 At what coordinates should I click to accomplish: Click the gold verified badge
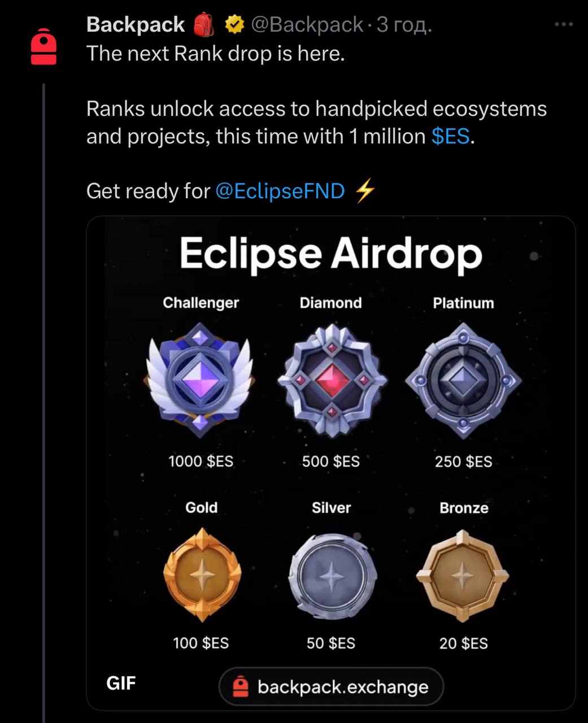click(x=234, y=25)
